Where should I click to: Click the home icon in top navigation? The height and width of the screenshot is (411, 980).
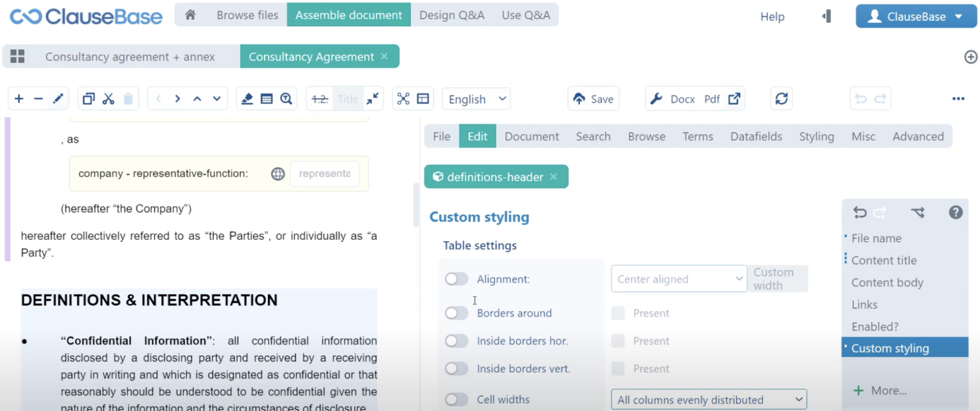pos(190,15)
